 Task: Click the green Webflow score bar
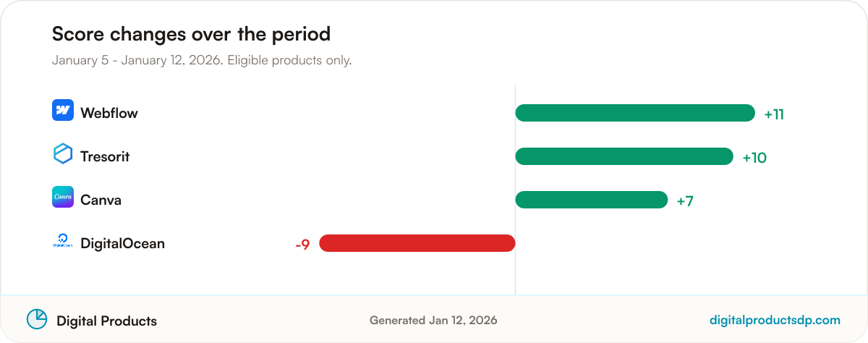[x=635, y=113]
